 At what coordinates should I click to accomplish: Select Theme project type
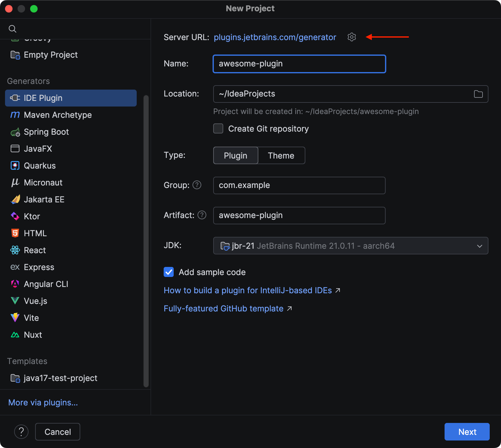tap(281, 155)
